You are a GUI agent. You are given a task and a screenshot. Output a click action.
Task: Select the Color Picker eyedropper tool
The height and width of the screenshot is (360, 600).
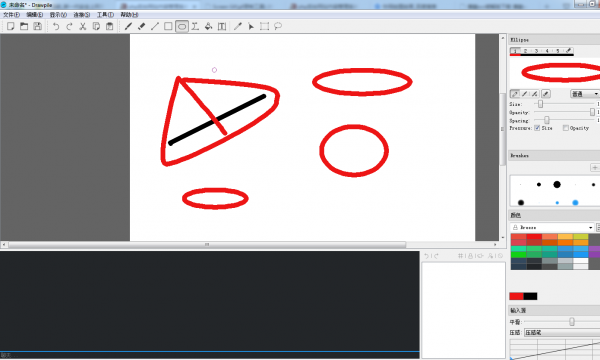click(x=238, y=26)
